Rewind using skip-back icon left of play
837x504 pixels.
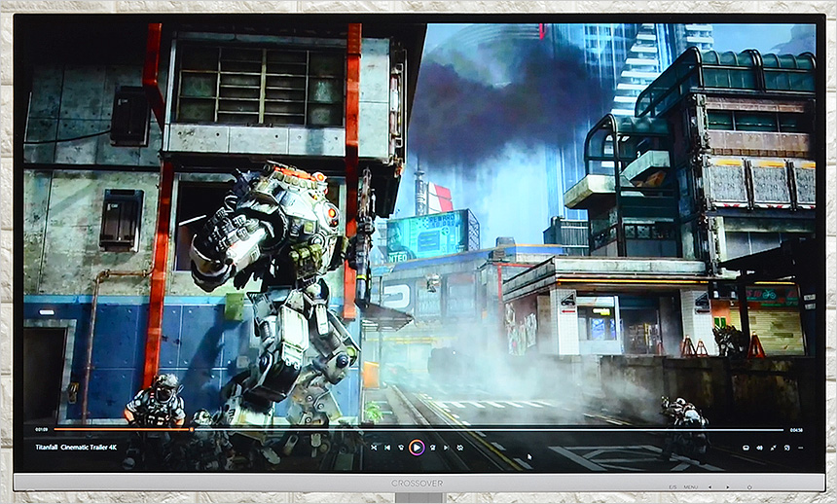[401, 448]
